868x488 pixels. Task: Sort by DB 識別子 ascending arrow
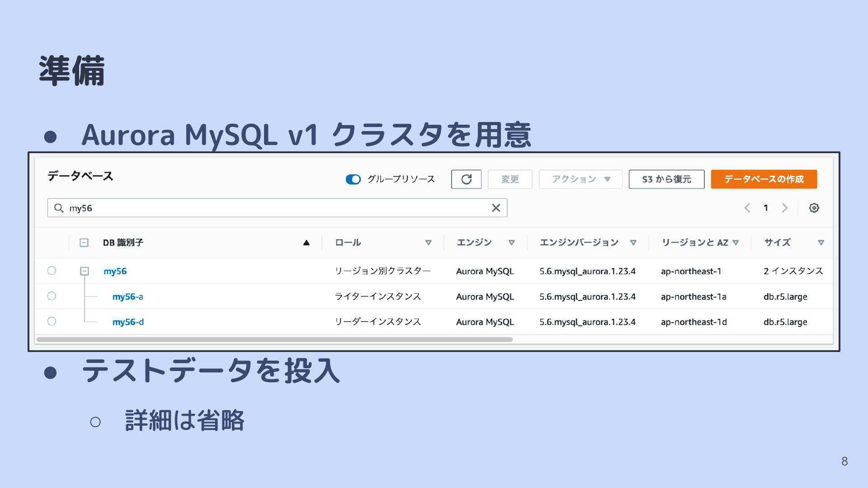[306, 243]
